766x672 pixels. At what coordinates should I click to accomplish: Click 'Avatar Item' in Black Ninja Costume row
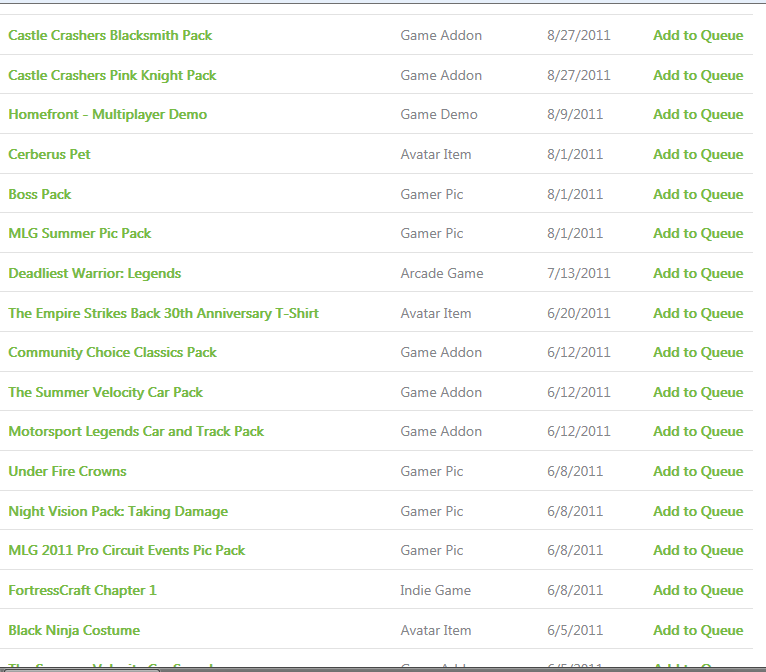coord(436,630)
